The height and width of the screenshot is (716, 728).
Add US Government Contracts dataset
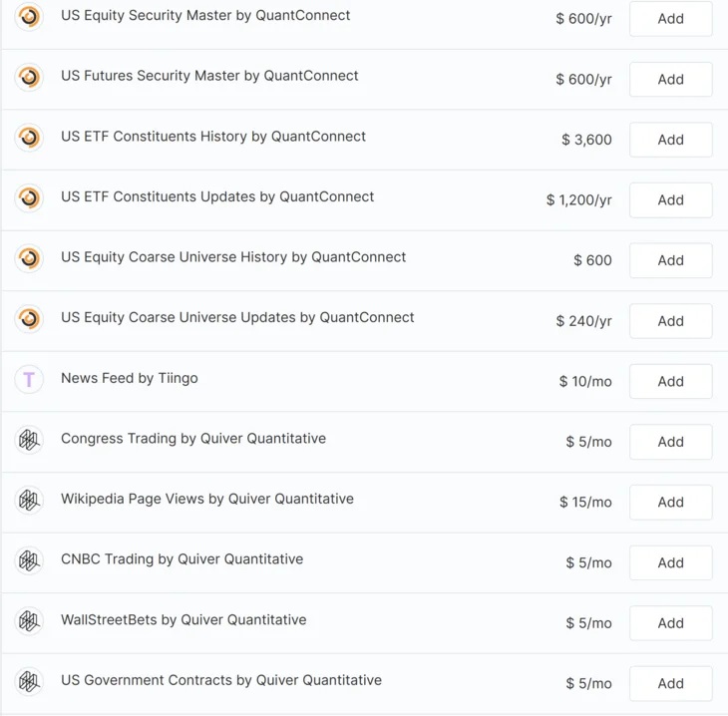[x=670, y=683]
